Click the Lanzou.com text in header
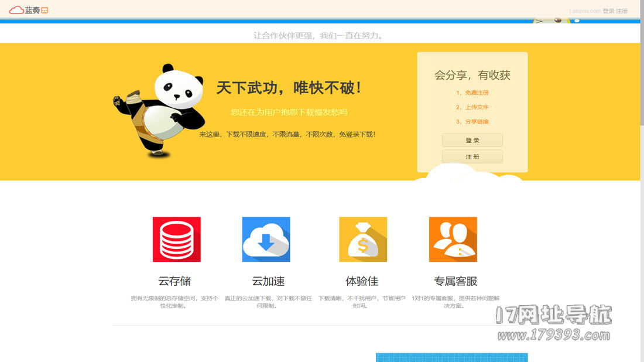This screenshot has width=644, height=362. coord(584,11)
